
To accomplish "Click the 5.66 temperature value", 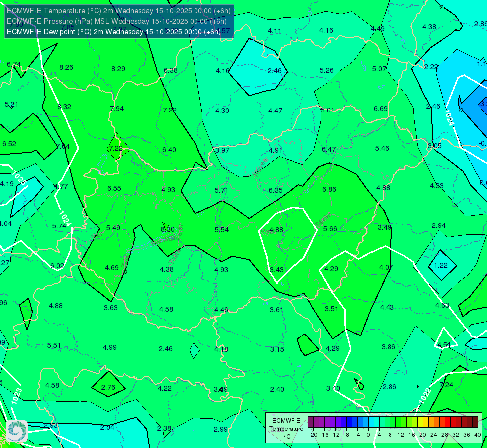I will pos(330,229).
